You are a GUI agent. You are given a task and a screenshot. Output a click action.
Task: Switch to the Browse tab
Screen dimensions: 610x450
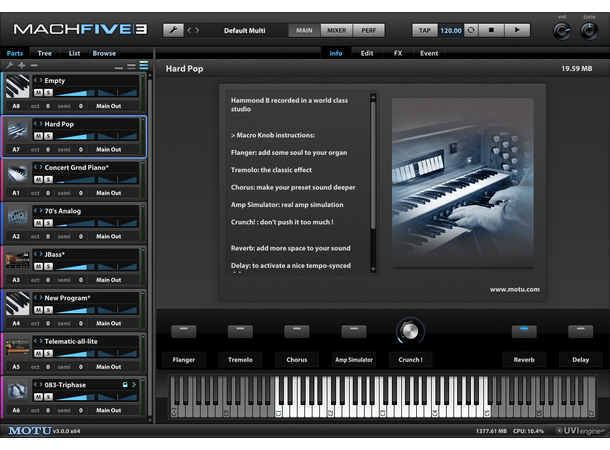coord(104,53)
